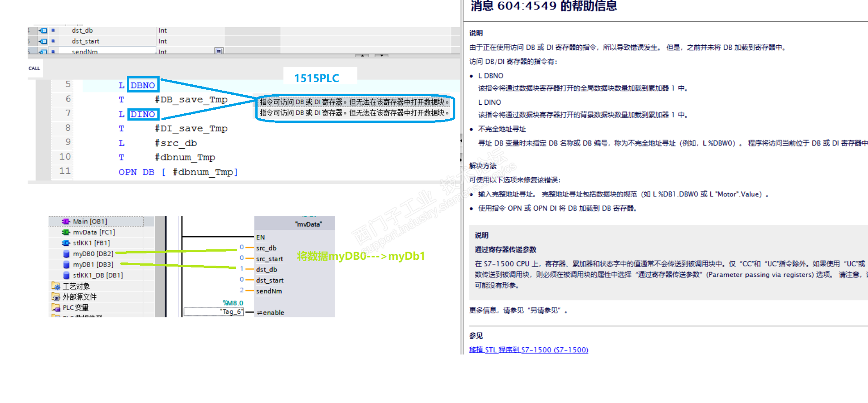Click the data type picker icon in sendNm row
The width and height of the screenshot is (868, 403).
click(x=219, y=51)
